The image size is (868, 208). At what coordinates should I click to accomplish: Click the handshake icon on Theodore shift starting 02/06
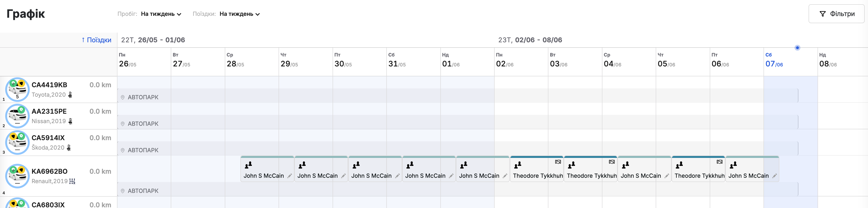tap(558, 162)
